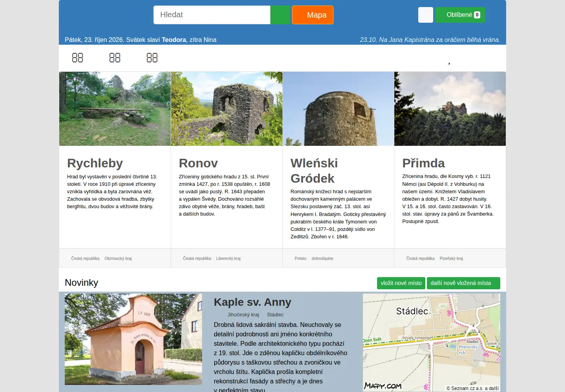This screenshot has height=392, width=565.
Task: Click the bývalá synagoga map label
Action: [417, 338]
